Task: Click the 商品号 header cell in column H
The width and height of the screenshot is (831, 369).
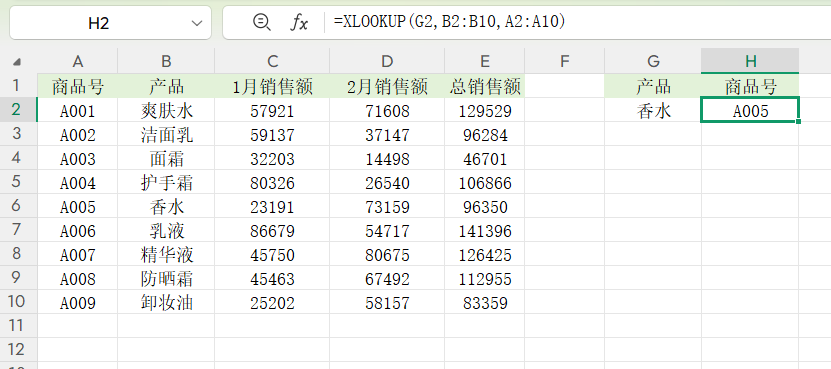Action: coord(750,86)
